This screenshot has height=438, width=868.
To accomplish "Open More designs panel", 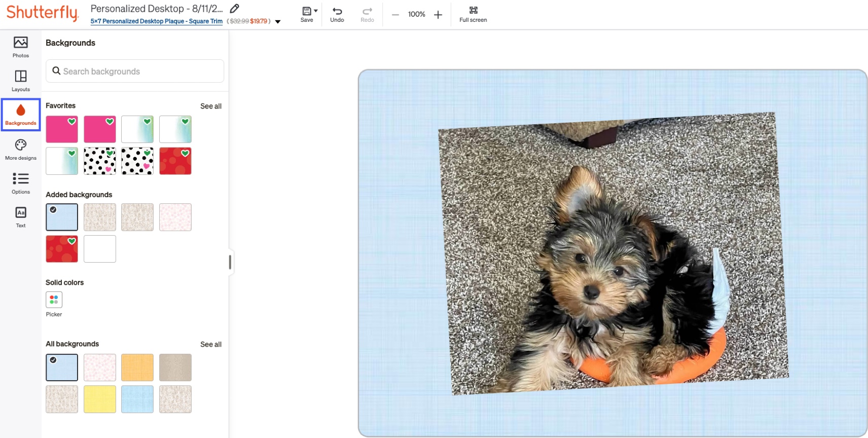I will [21, 150].
